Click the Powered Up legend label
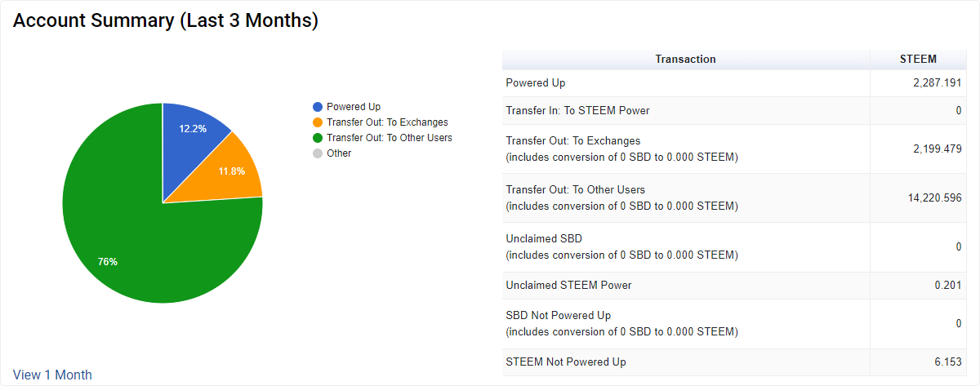The width and height of the screenshot is (980, 386). [x=354, y=107]
